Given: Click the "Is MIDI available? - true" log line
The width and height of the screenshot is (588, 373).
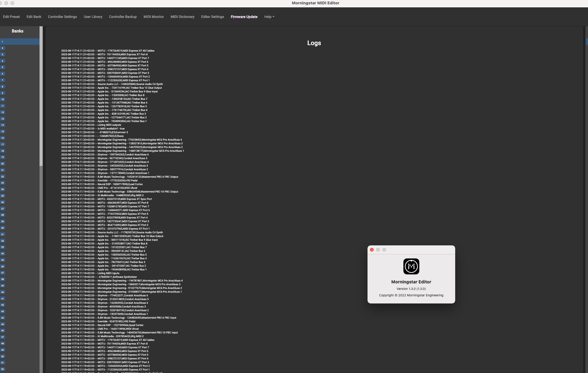Looking at the screenshot, I should pyautogui.click(x=93, y=129).
